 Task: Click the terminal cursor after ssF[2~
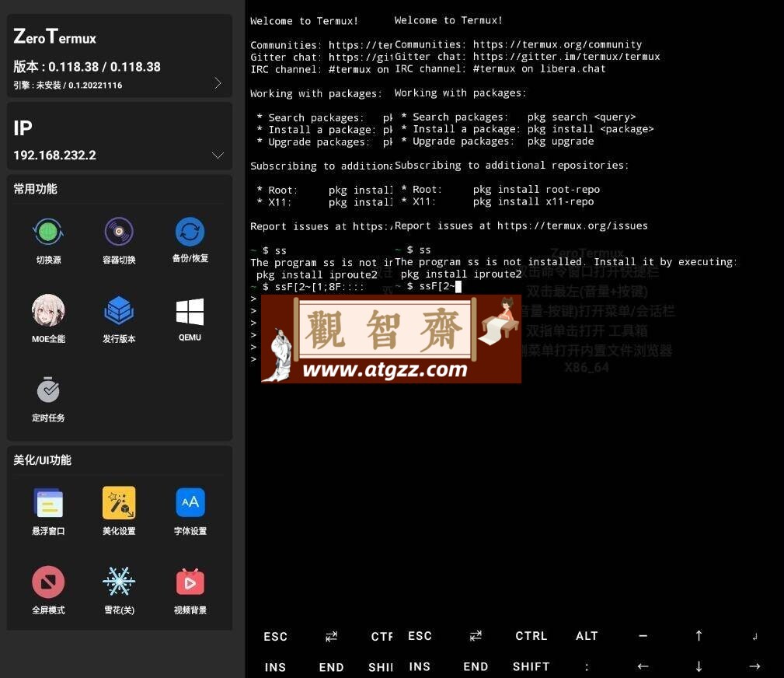tap(458, 286)
